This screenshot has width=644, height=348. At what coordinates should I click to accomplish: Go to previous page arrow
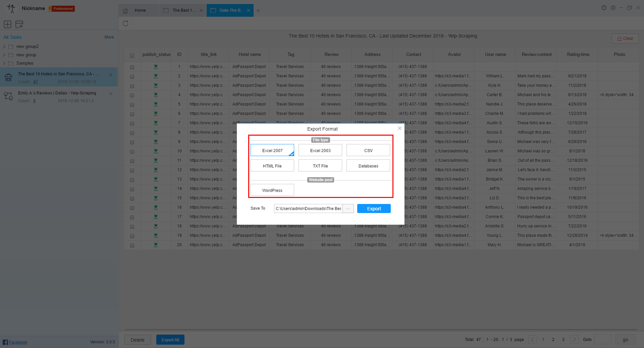click(532, 339)
